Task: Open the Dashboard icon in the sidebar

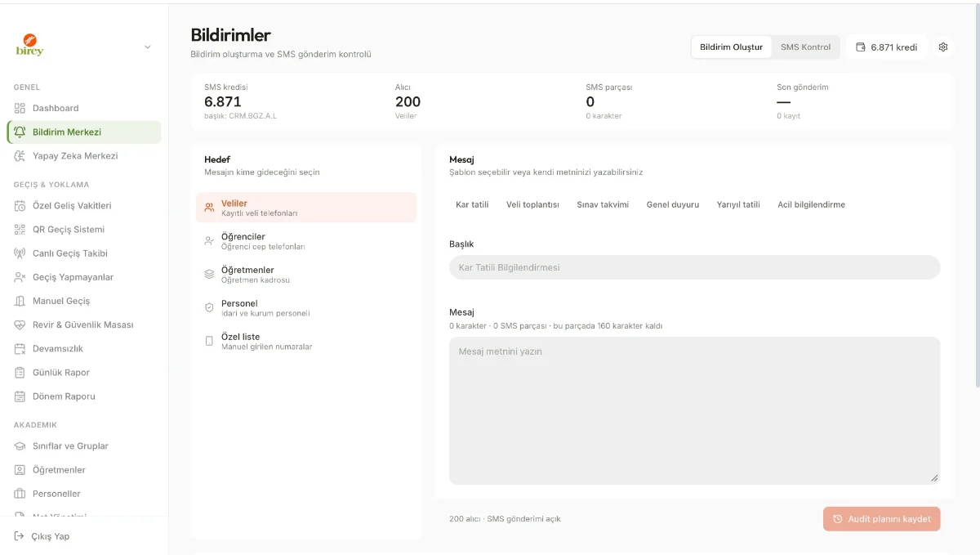Action: point(20,108)
